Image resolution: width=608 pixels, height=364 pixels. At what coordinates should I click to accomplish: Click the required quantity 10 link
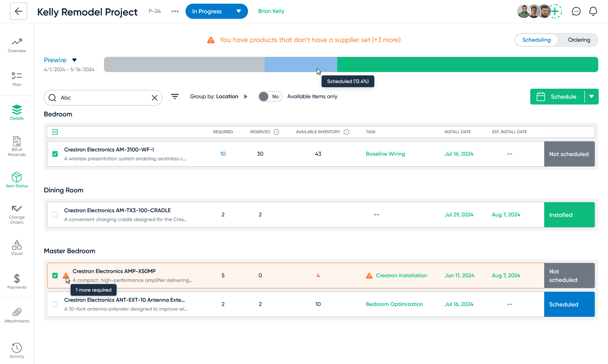pyautogui.click(x=223, y=154)
